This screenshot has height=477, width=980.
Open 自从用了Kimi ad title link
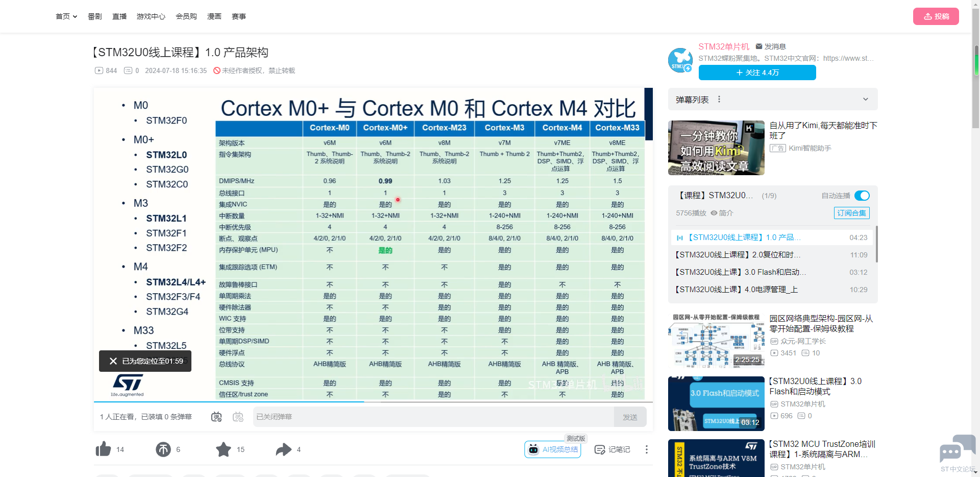[823, 130]
